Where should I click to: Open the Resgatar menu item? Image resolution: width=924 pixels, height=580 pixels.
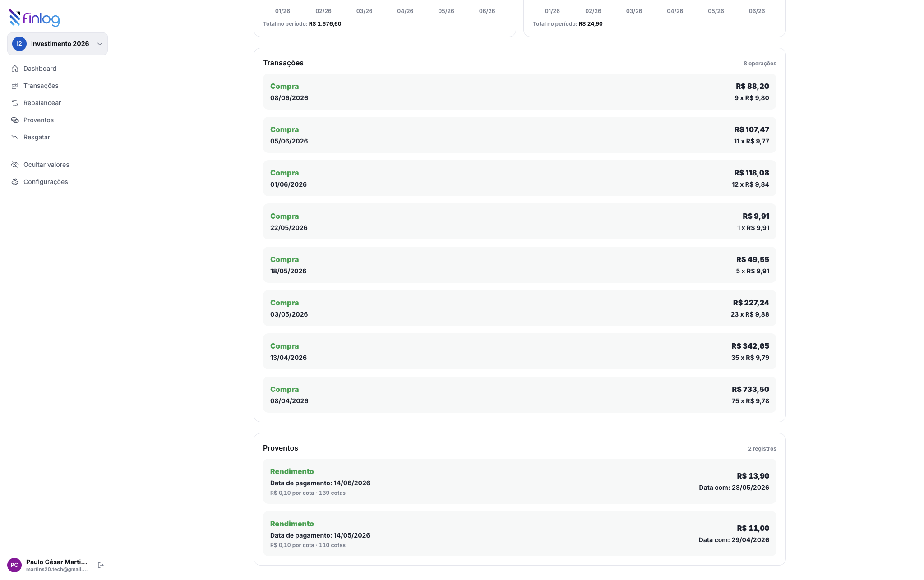[57, 137]
